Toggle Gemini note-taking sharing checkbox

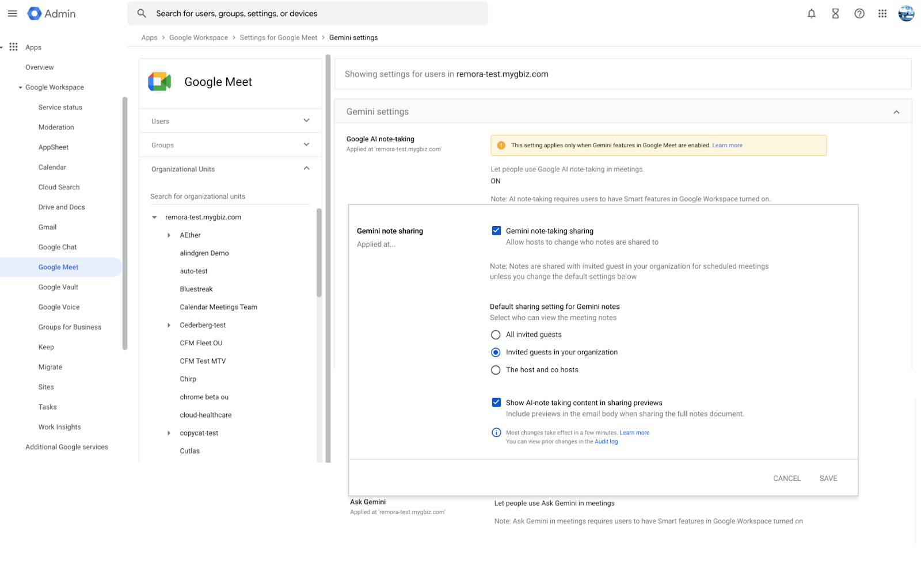[x=496, y=231]
